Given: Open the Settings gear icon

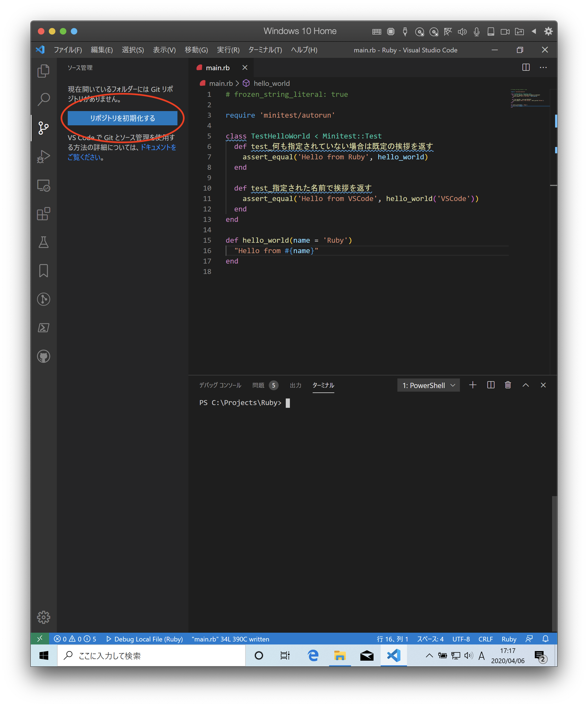Looking at the screenshot, I should pyautogui.click(x=43, y=617).
